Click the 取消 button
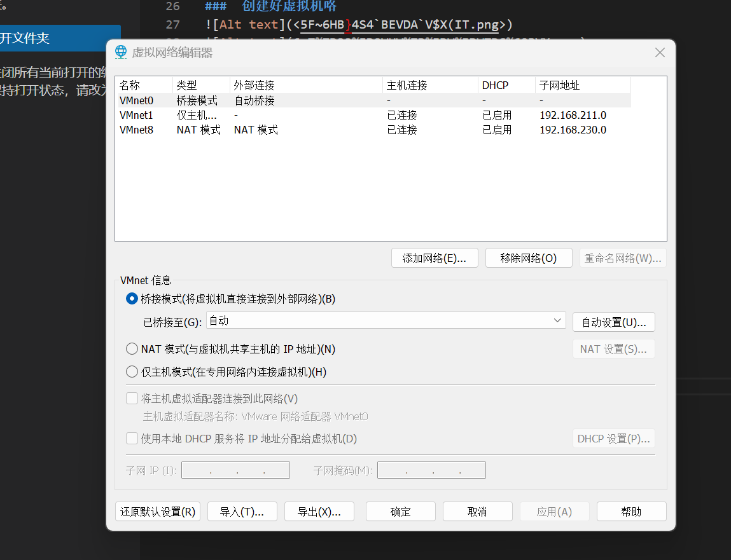The width and height of the screenshot is (731, 560). pyautogui.click(x=477, y=512)
